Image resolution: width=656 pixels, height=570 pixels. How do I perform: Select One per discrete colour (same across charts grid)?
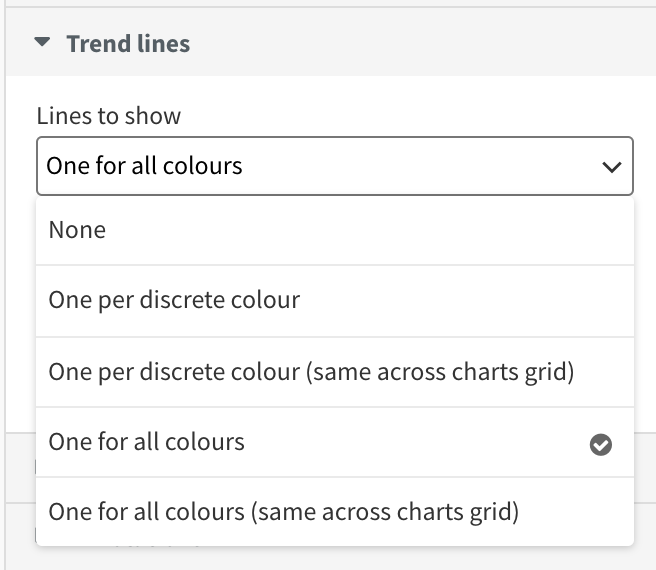pos(335,372)
